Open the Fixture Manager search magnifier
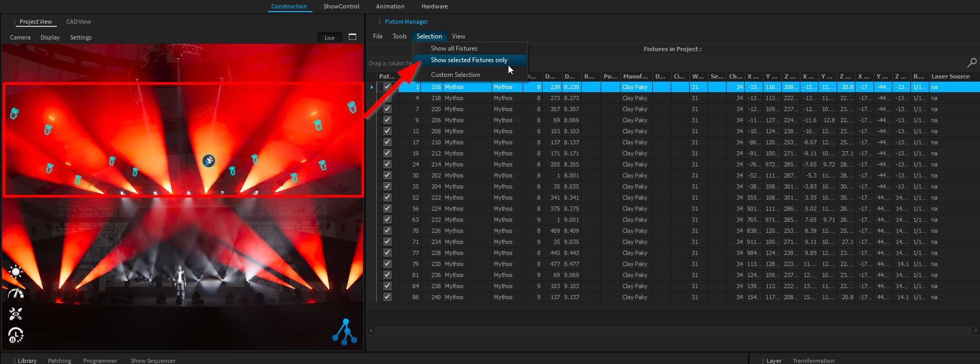This screenshot has width=980, height=364. [x=972, y=63]
